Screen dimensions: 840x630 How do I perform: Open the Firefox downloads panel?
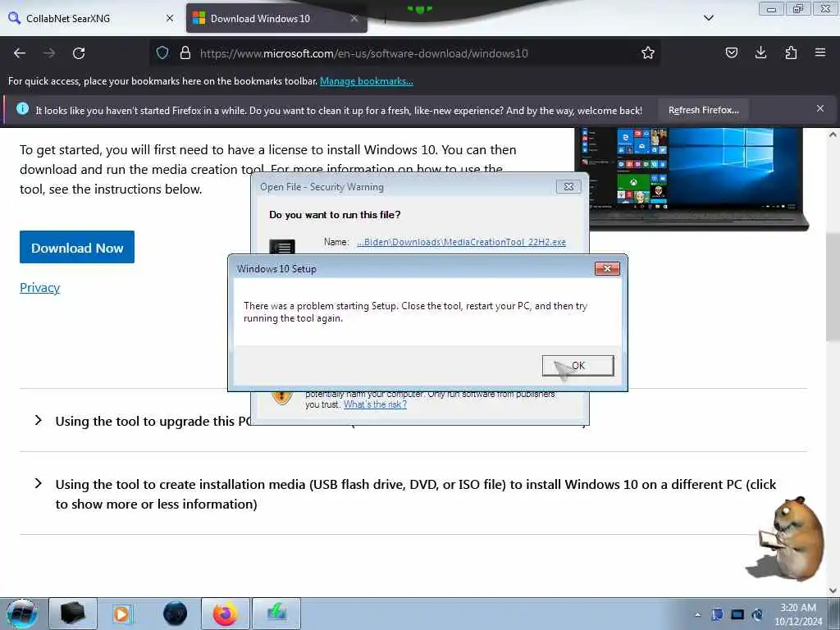pyautogui.click(x=760, y=52)
